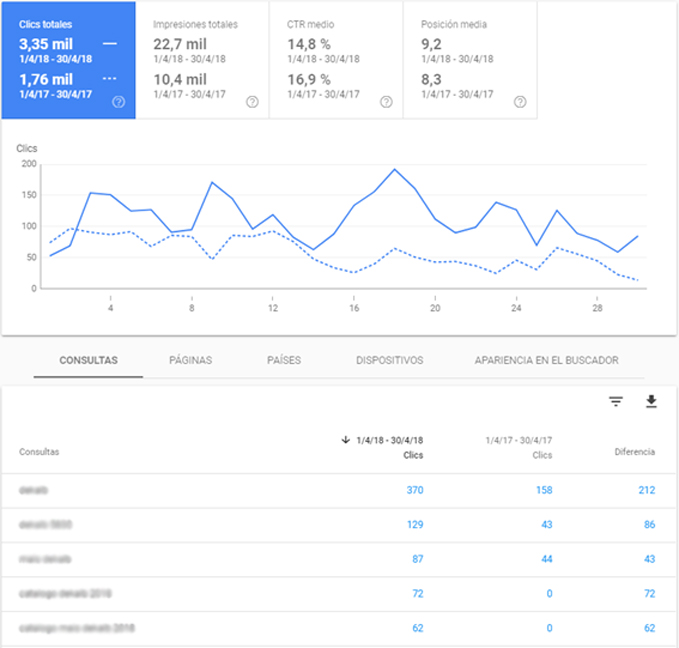Download table data with the download icon
This screenshot has width=679, height=648.
(x=651, y=402)
